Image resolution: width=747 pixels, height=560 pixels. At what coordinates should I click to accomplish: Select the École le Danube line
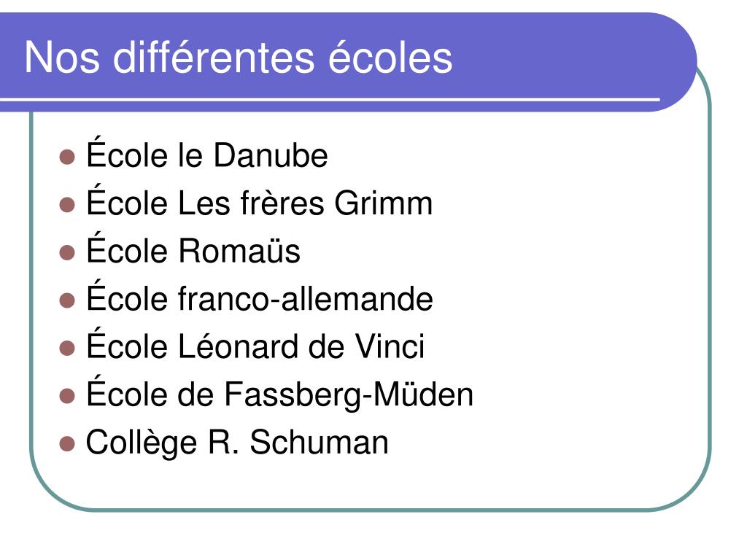(x=206, y=152)
